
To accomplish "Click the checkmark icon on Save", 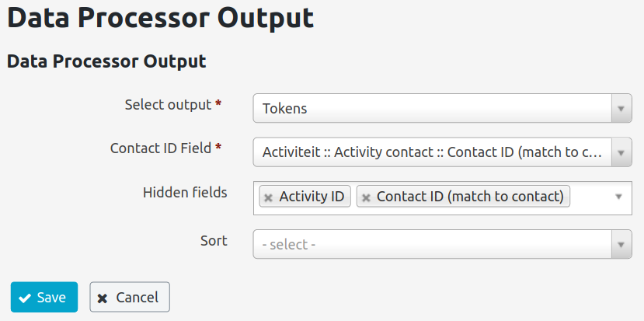I will (25, 298).
